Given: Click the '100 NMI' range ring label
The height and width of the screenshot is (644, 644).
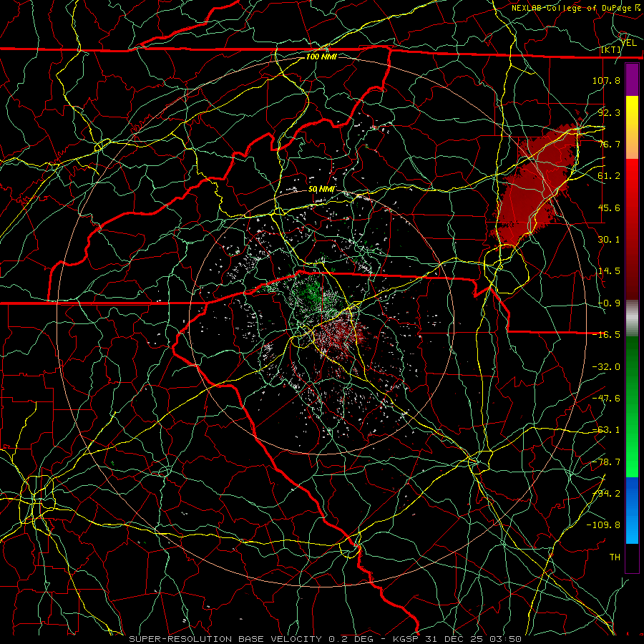Looking at the screenshot, I should 321,57.
